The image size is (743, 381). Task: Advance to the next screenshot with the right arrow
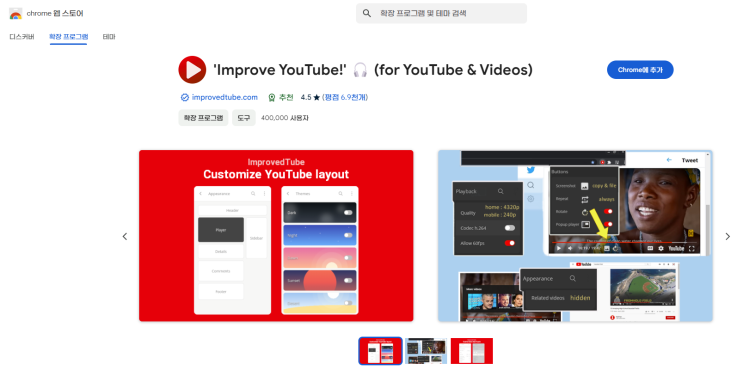pos(727,236)
